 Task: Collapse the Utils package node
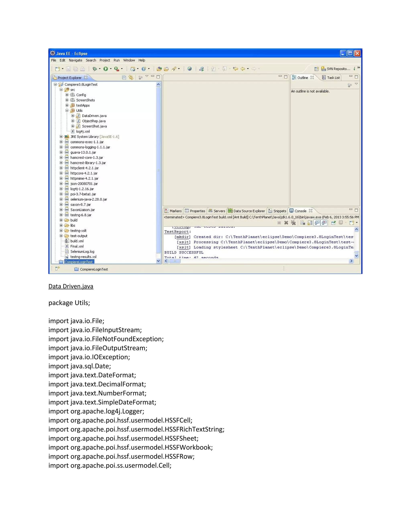click(x=67, y=111)
